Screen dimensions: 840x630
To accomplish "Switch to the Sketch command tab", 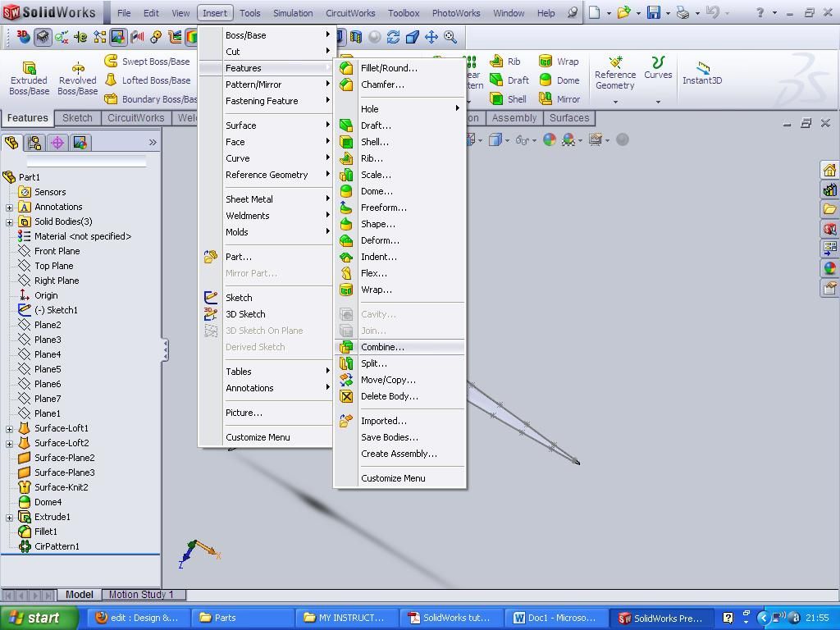I will coord(77,118).
